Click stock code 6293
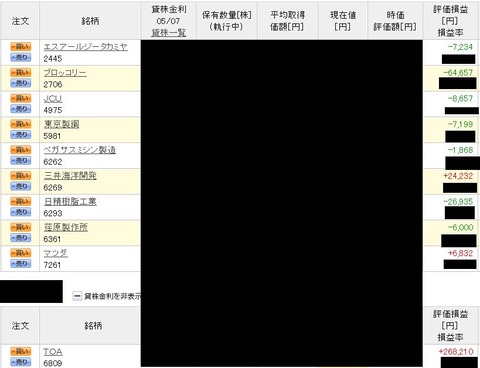Image resolution: width=480 pixels, height=368 pixels. pos(53,213)
